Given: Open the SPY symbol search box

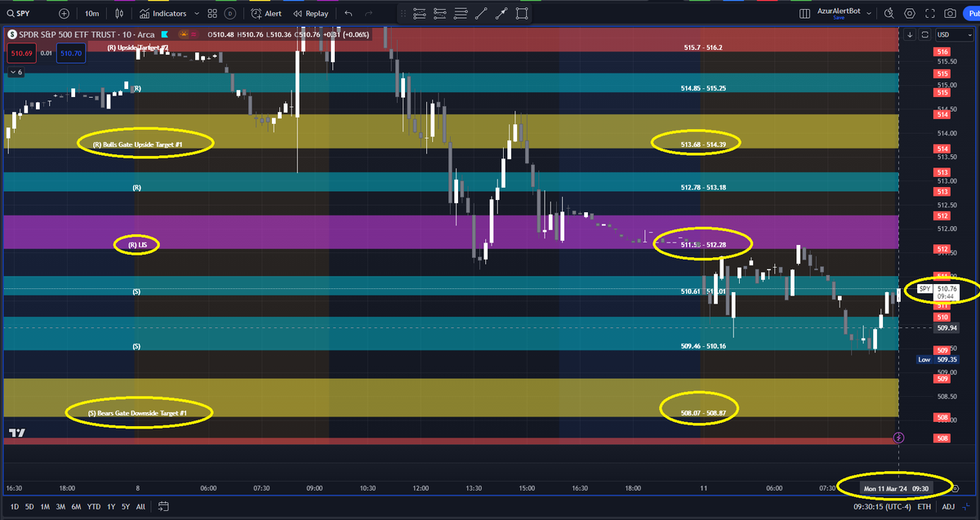Looking at the screenshot, I should pos(26,14).
